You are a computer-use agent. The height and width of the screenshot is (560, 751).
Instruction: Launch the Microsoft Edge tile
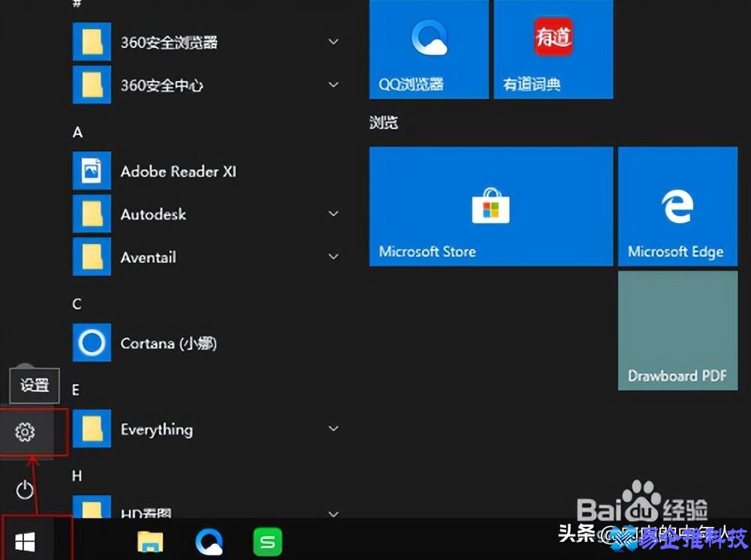tap(677, 206)
